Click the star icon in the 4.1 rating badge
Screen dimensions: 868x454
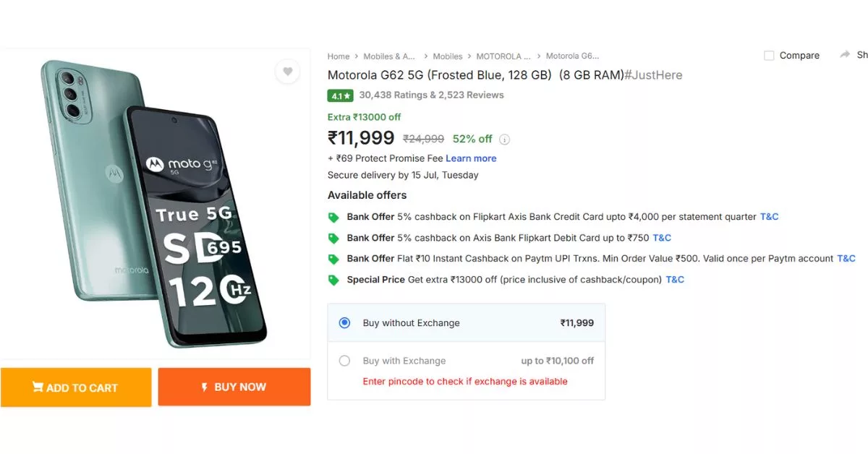pyautogui.click(x=346, y=95)
